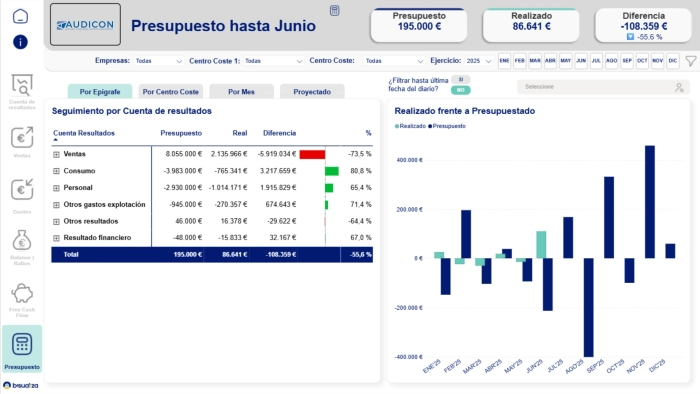Click the Audicon logo
The width and height of the screenshot is (700, 394).
click(85, 25)
